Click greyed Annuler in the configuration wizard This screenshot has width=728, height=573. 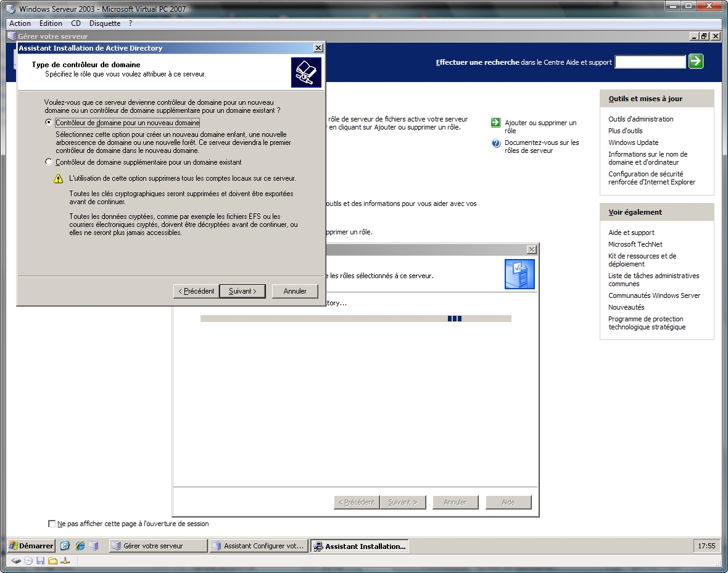click(x=455, y=503)
